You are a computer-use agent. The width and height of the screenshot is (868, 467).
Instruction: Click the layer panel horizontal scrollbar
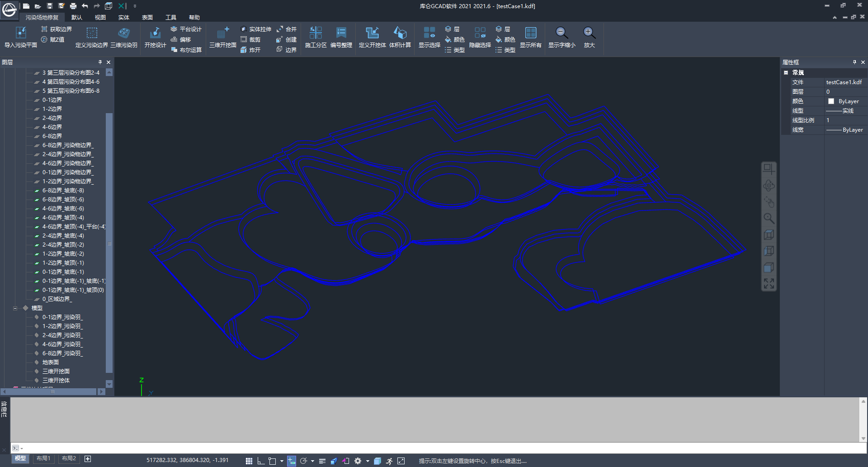click(x=52, y=391)
